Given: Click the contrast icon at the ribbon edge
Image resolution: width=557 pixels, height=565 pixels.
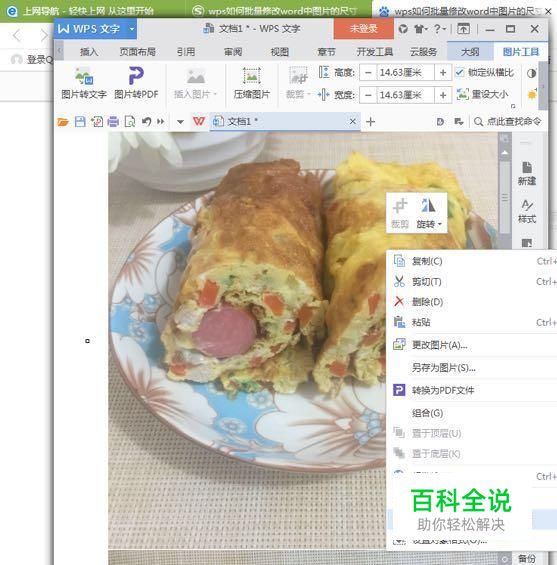Looking at the screenshot, I should [x=531, y=74].
